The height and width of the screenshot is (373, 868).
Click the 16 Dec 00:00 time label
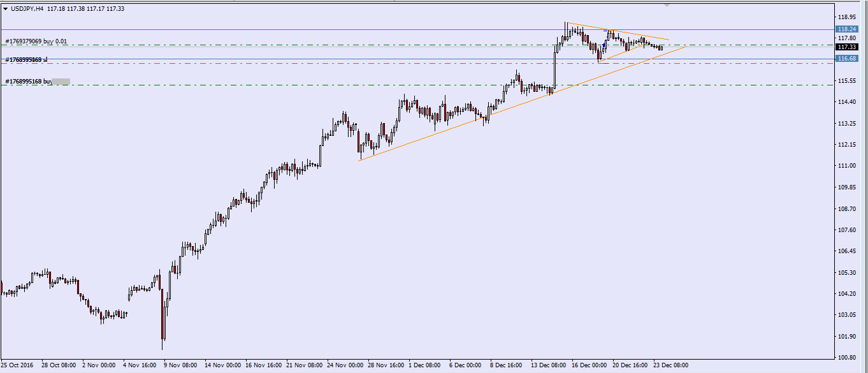click(590, 366)
